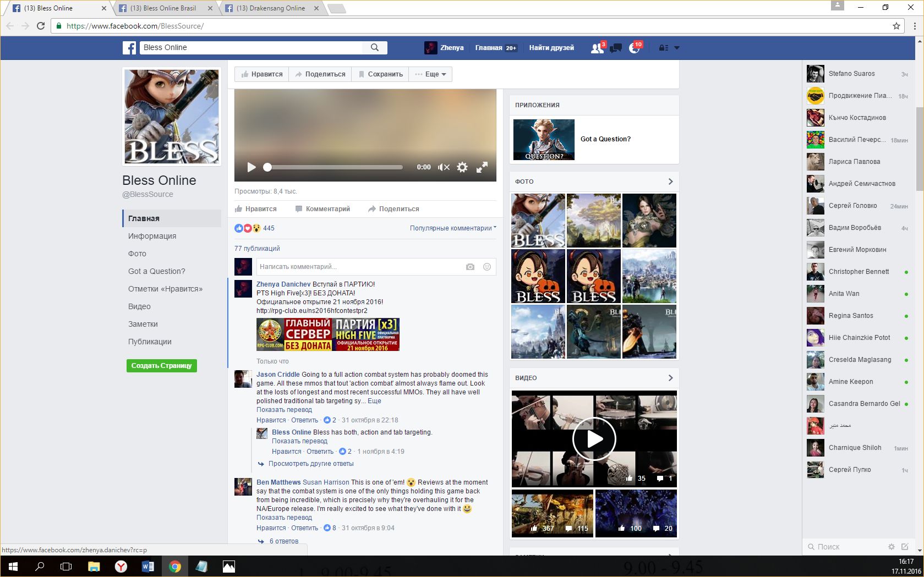
Task: Open the rpg-club.eu link in comment
Action: (x=312, y=311)
